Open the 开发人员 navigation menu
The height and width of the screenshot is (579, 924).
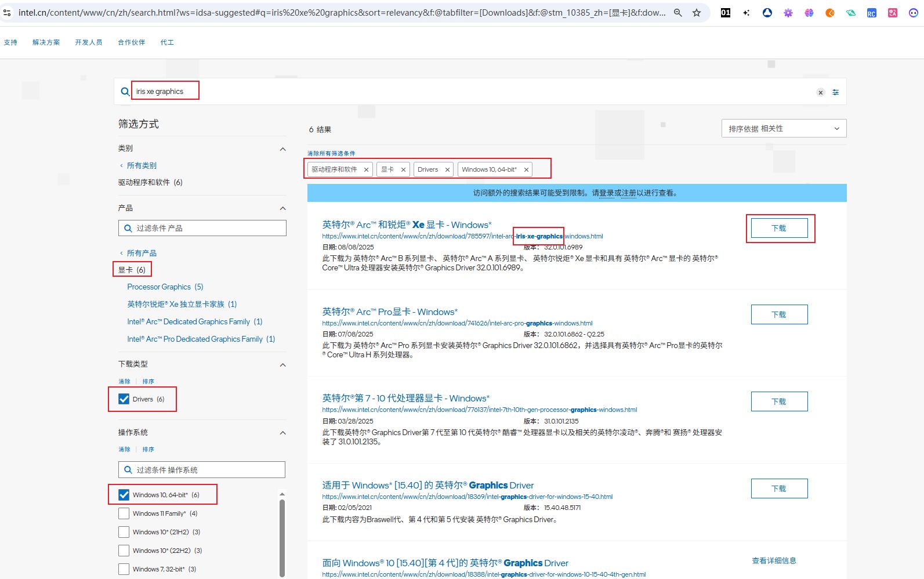[x=89, y=42]
